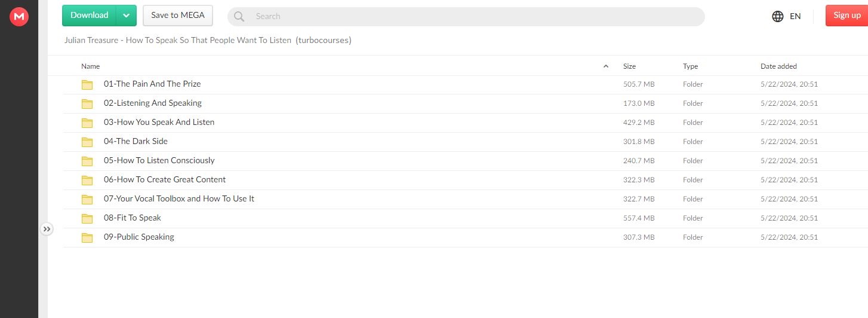The image size is (868, 318).
Task: Click the MEGA logo icon
Action: pos(19,17)
